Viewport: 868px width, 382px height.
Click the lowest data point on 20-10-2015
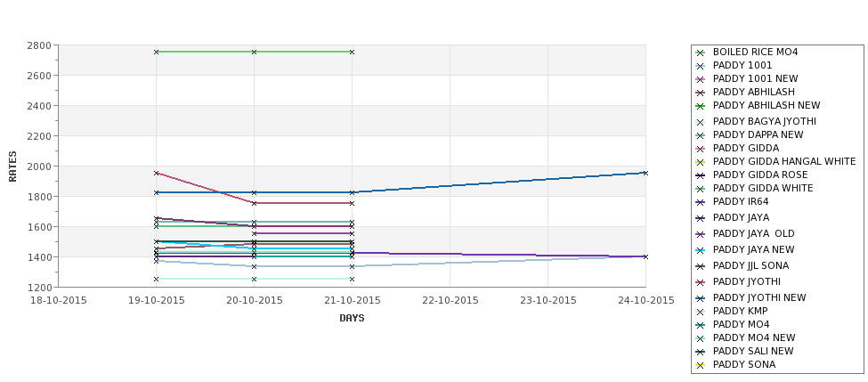(x=254, y=279)
